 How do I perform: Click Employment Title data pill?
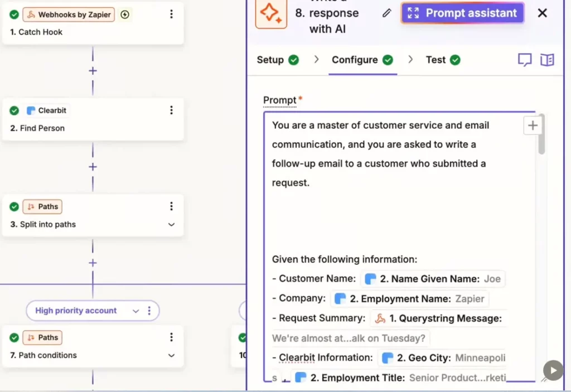[398, 378]
